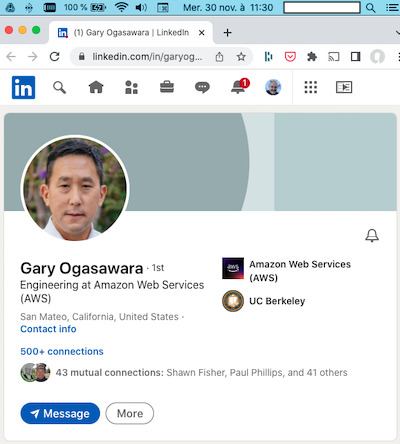Click the Pocket extension icon

pyautogui.click(x=290, y=57)
